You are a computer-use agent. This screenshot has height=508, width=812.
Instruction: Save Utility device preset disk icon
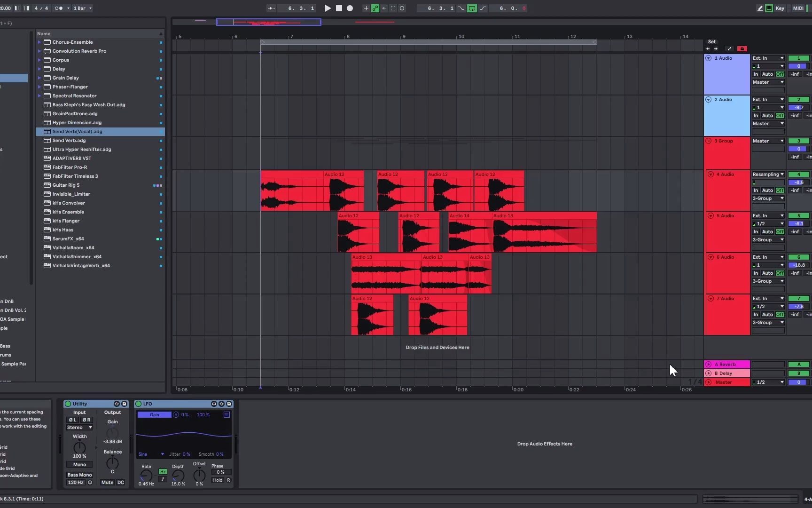click(124, 404)
